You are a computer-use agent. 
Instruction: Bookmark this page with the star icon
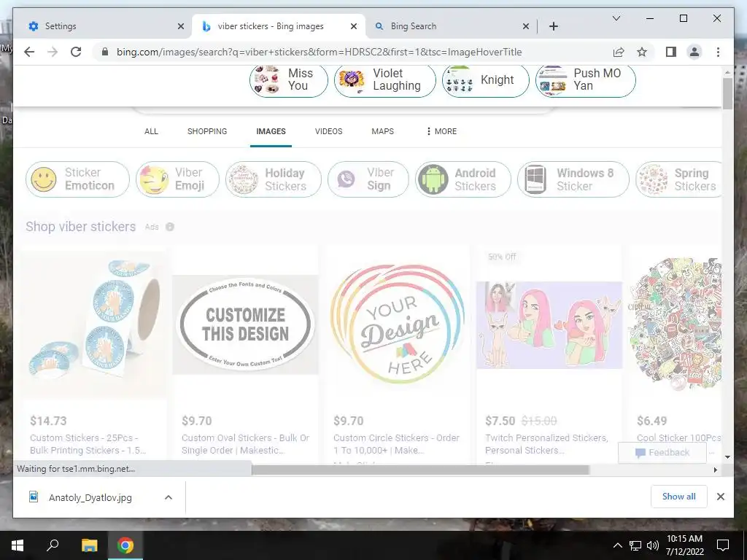[642, 52]
